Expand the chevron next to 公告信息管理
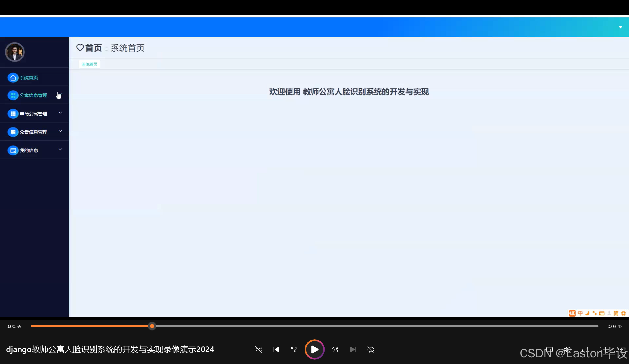The height and width of the screenshot is (364, 629). pyautogui.click(x=60, y=131)
